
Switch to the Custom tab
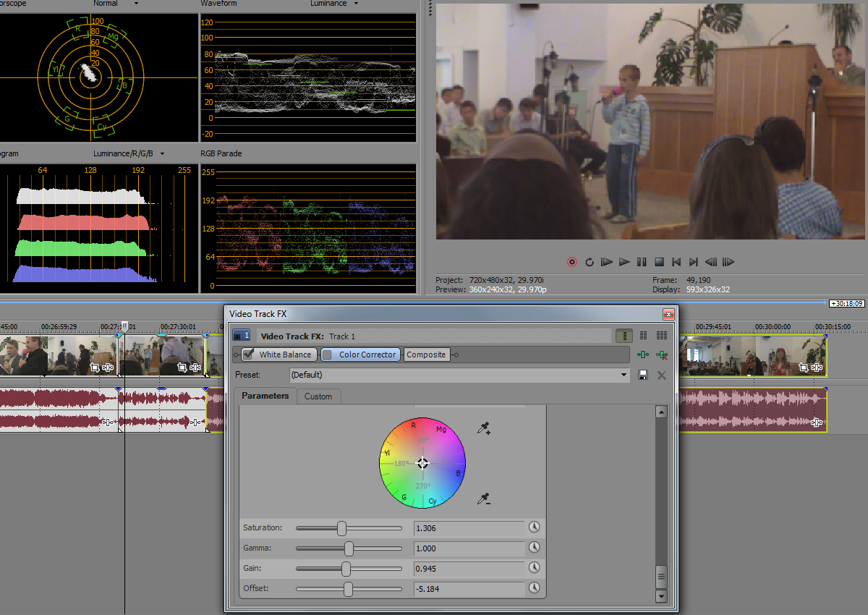[318, 396]
